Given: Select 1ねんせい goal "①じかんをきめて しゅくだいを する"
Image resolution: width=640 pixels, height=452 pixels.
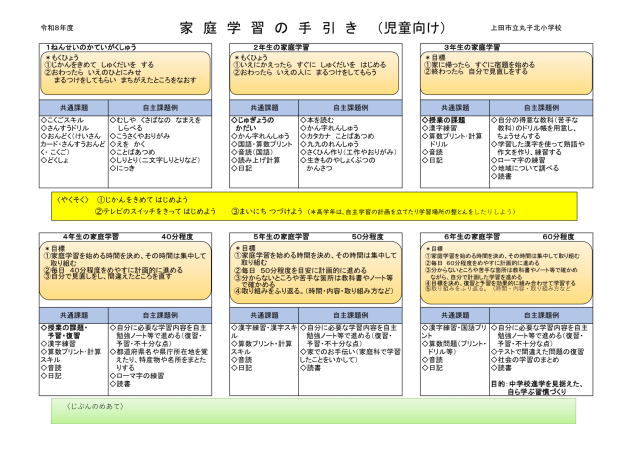Looking at the screenshot, I should 99,65.
